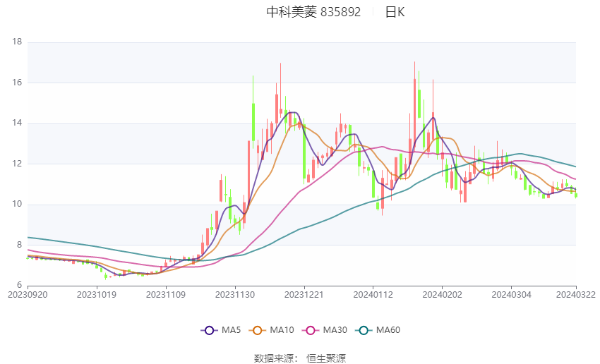
Task: Click y-axis value 14
Action: click(x=17, y=123)
